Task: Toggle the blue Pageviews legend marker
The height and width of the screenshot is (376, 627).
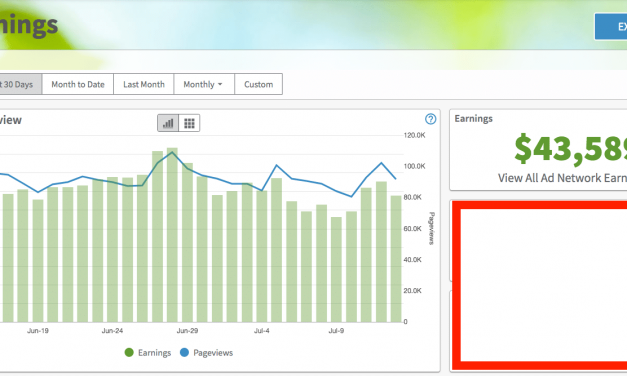Action: pyautogui.click(x=184, y=352)
